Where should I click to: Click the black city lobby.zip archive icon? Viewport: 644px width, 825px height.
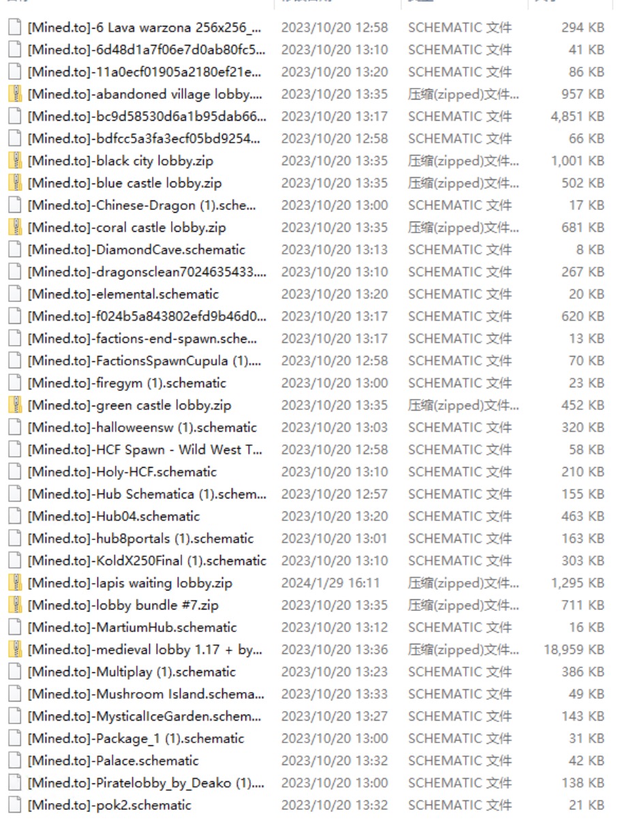point(15,161)
